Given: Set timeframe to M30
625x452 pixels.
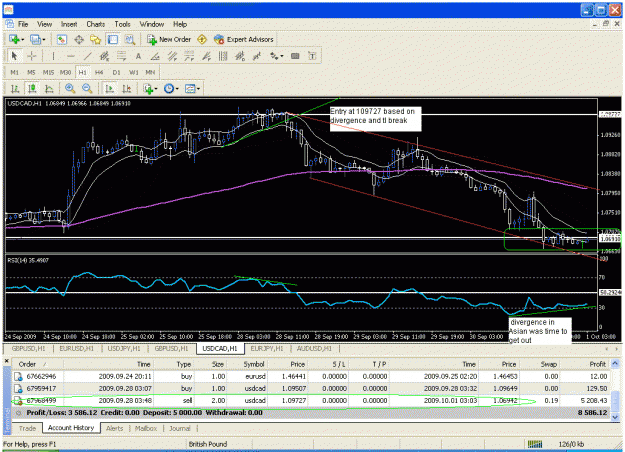Looking at the screenshot, I should pos(65,73).
